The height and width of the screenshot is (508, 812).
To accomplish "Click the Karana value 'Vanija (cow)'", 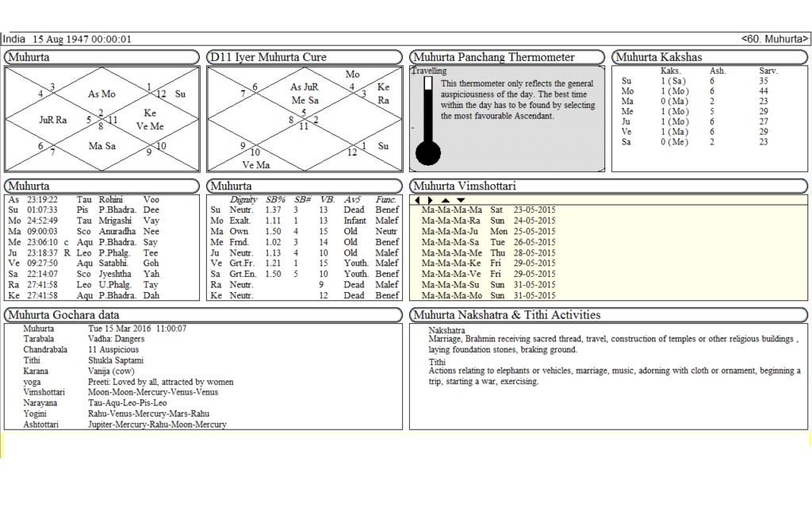I will (x=111, y=371).
